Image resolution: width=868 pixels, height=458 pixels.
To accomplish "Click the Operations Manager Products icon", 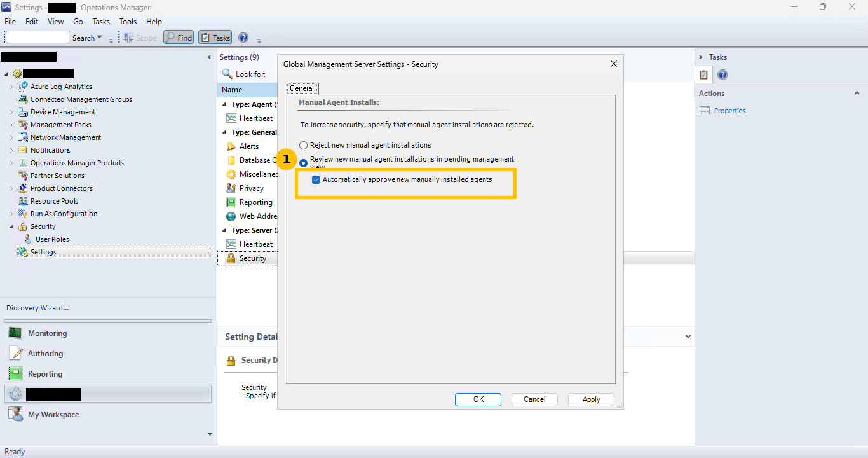I will (x=23, y=163).
